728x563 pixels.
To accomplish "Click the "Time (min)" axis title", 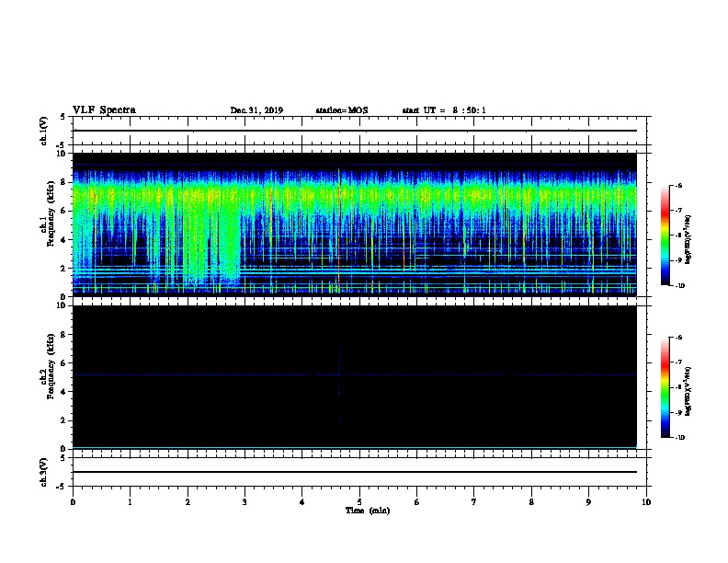I will [368, 511].
